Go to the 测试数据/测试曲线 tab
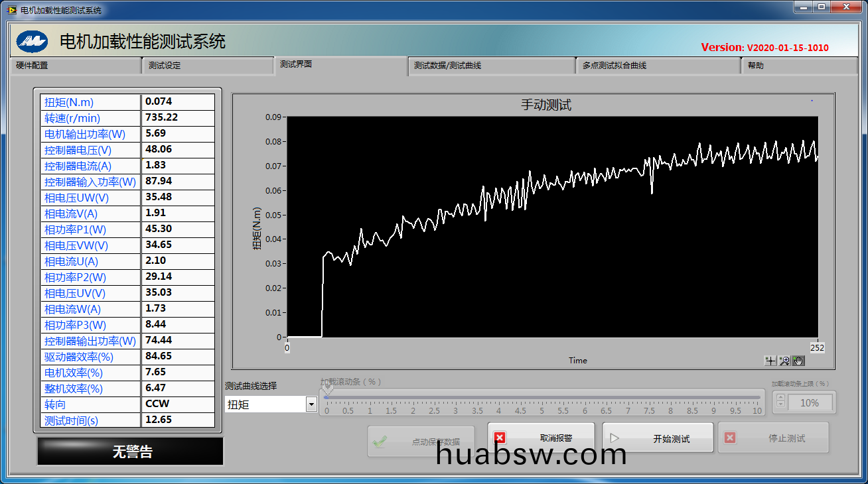Screen dimensions: 868x484 click(x=491, y=66)
